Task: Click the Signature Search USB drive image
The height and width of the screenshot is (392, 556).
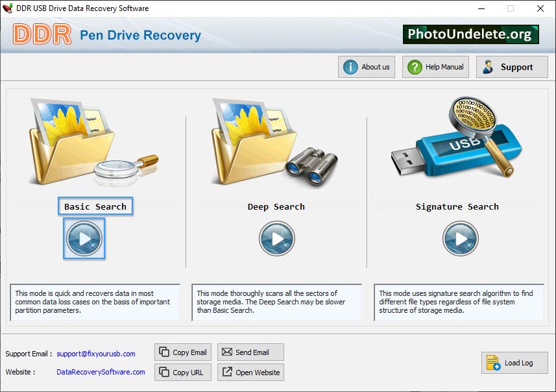Action: click(x=457, y=137)
